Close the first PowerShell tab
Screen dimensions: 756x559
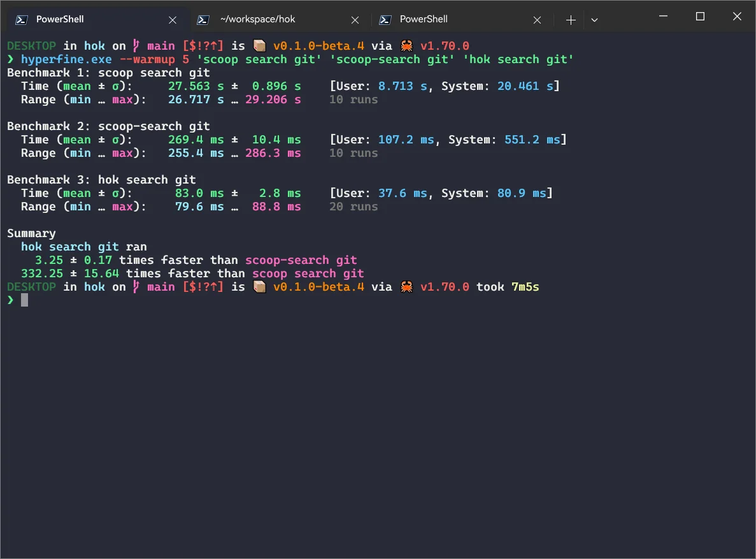[172, 20]
